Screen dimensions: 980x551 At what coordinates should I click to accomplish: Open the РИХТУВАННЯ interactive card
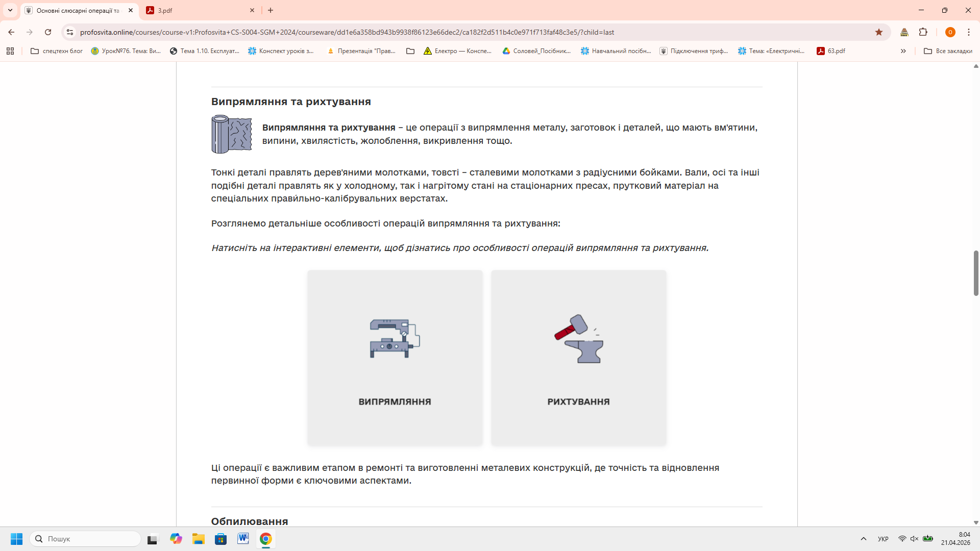[x=578, y=358]
